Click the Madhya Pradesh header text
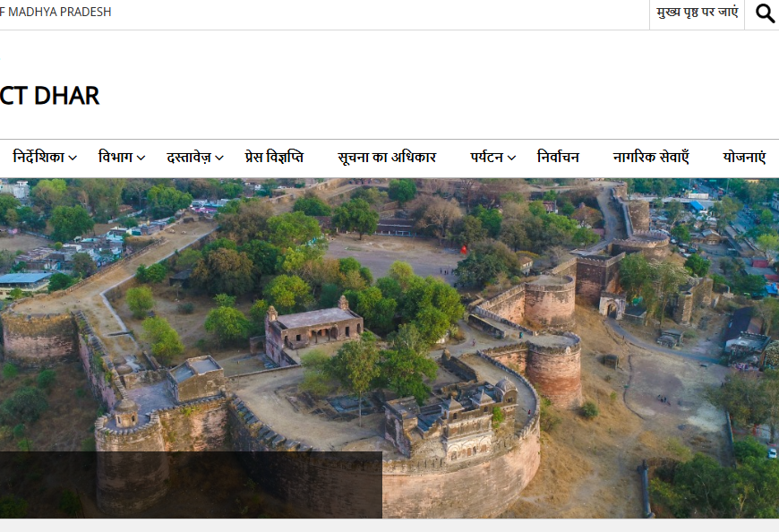Screen dimensions: 779x532 [x=56, y=13]
